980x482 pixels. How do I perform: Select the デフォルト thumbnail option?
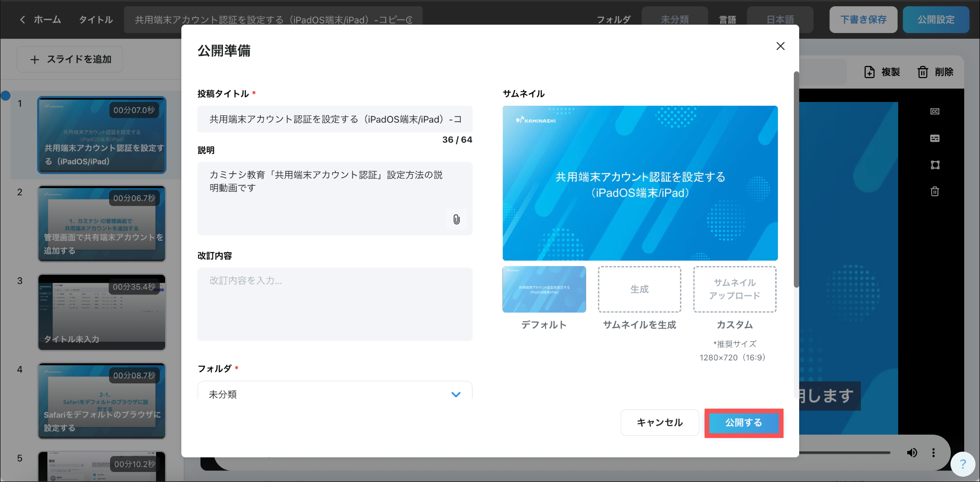[x=544, y=289]
